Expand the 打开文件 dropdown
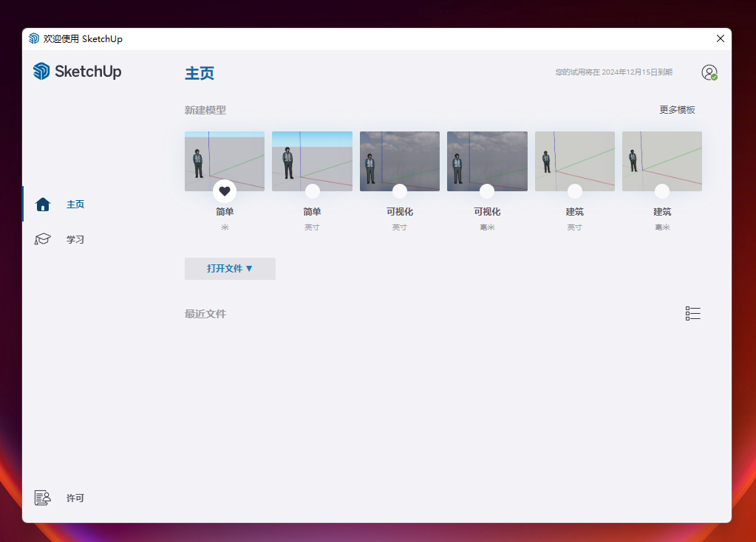The width and height of the screenshot is (756, 542). click(230, 269)
